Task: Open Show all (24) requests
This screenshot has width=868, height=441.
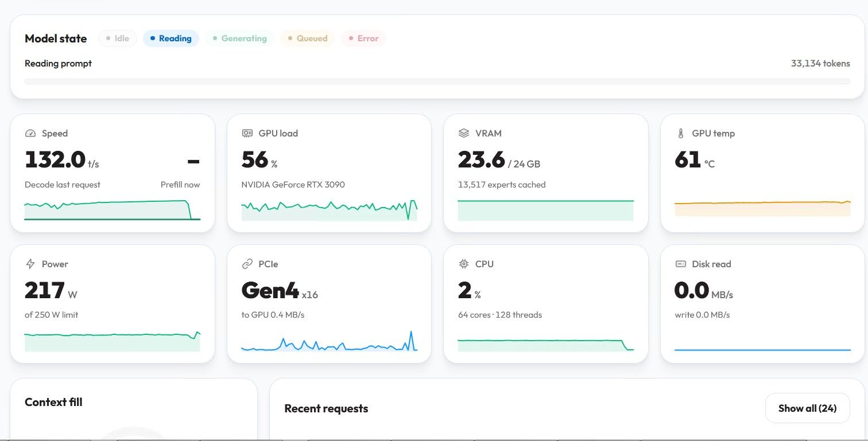Action: (x=807, y=408)
